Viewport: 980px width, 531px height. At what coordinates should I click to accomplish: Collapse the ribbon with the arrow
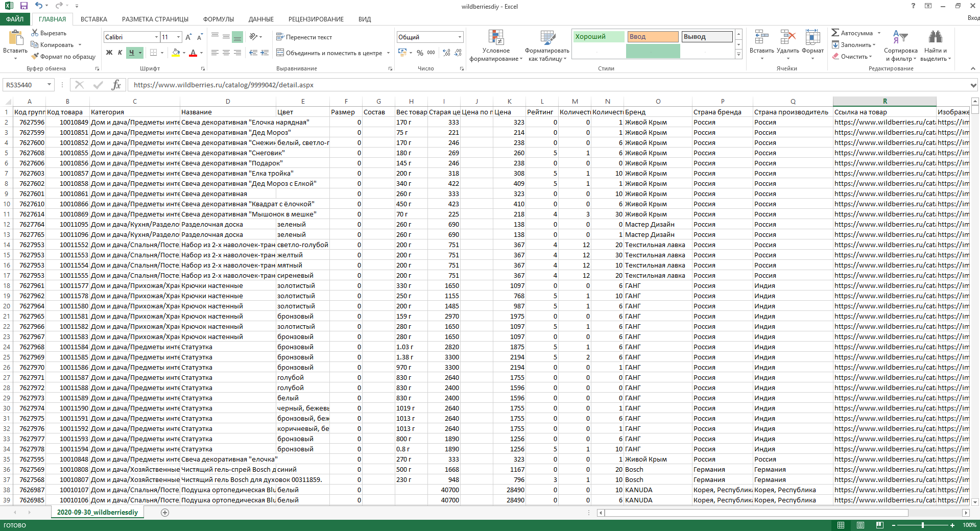[x=973, y=68]
